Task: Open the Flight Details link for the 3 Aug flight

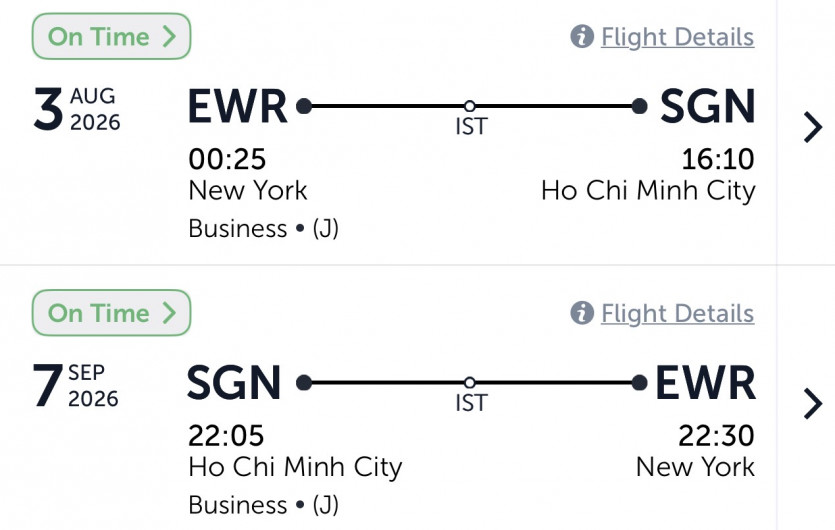Action: click(677, 37)
